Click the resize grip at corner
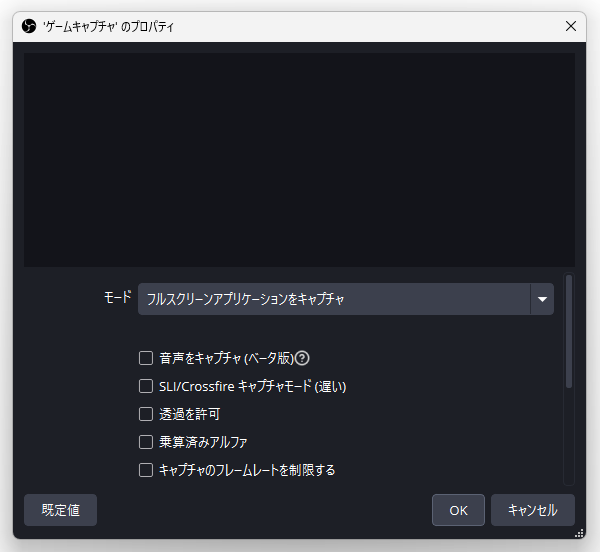The image size is (600, 552). coord(579,533)
